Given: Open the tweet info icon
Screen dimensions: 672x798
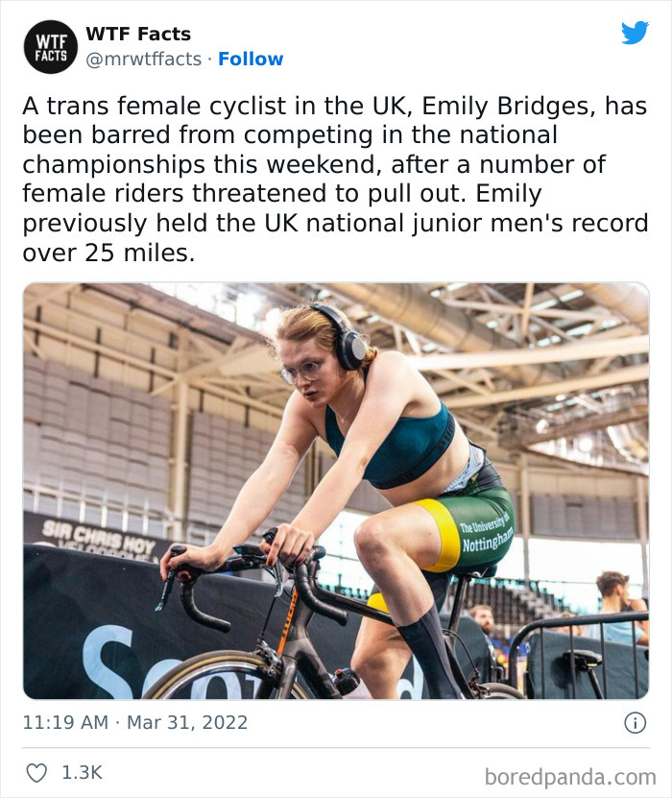Looking at the screenshot, I should pyautogui.click(x=635, y=723).
